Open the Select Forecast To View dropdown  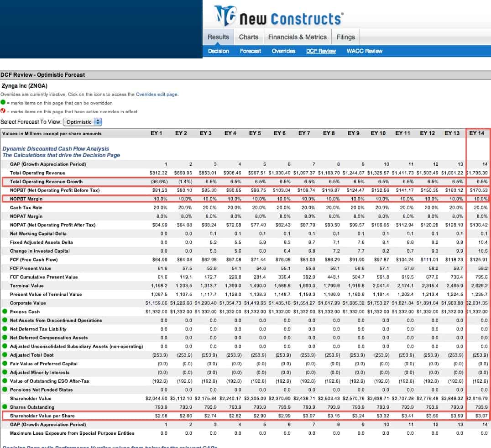(83, 122)
